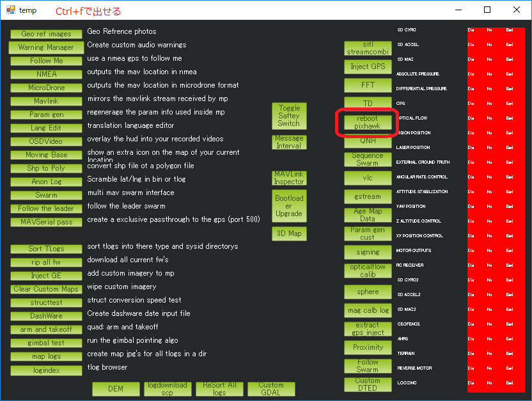Toggle the Safety Switch

289,116
